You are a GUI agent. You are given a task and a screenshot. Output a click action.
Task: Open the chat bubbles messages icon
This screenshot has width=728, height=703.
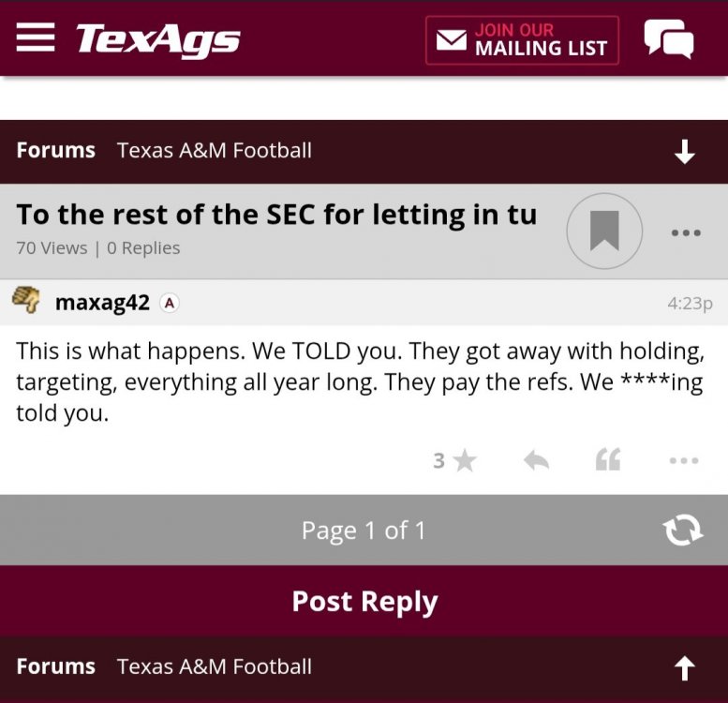(669, 39)
